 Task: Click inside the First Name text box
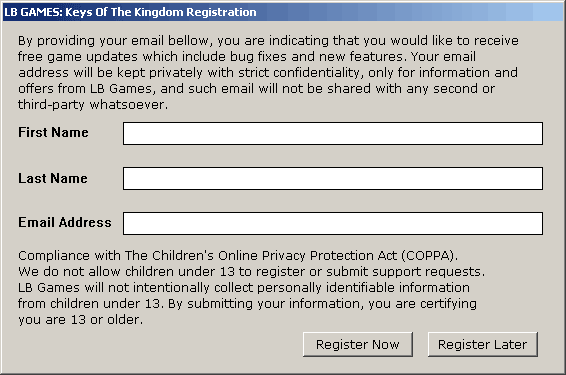[x=333, y=133]
